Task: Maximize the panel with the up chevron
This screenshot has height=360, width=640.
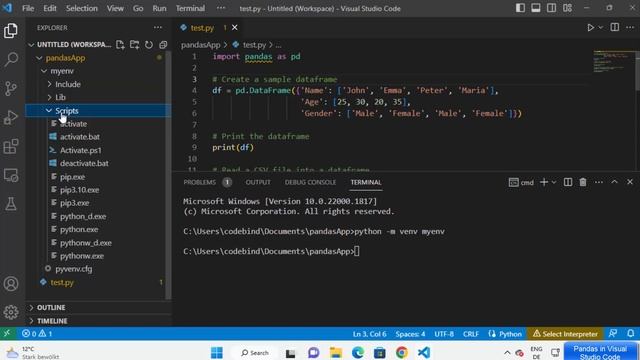Action: click(x=614, y=182)
